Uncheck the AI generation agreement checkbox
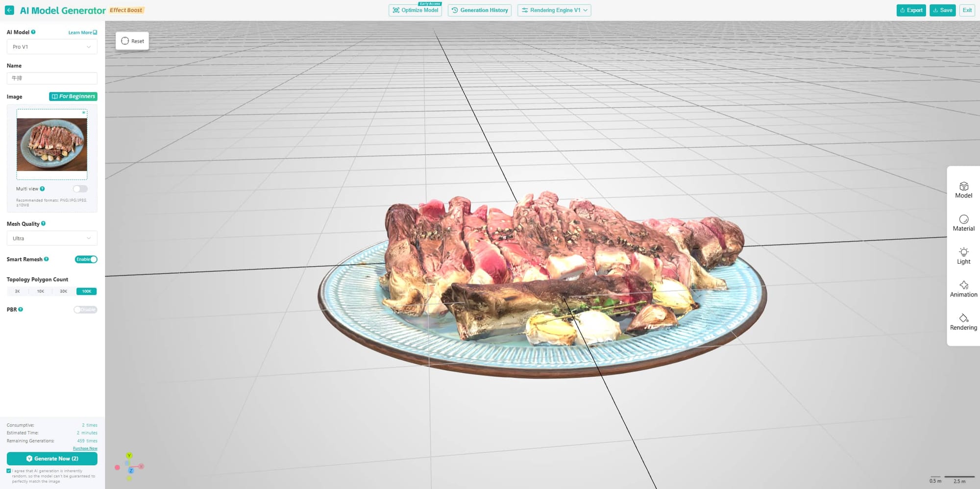Image resolution: width=980 pixels, height=489 pixels. pyautogui.click(x=9, y=471)
